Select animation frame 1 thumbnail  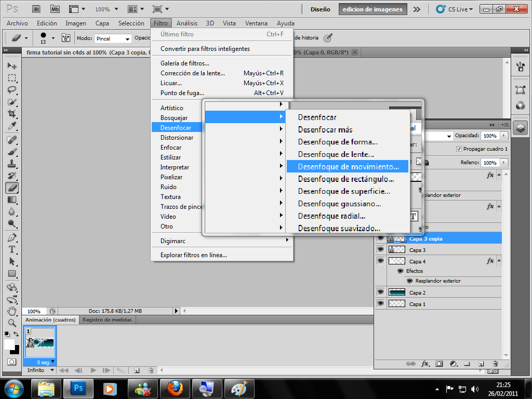tap(40, 342)
